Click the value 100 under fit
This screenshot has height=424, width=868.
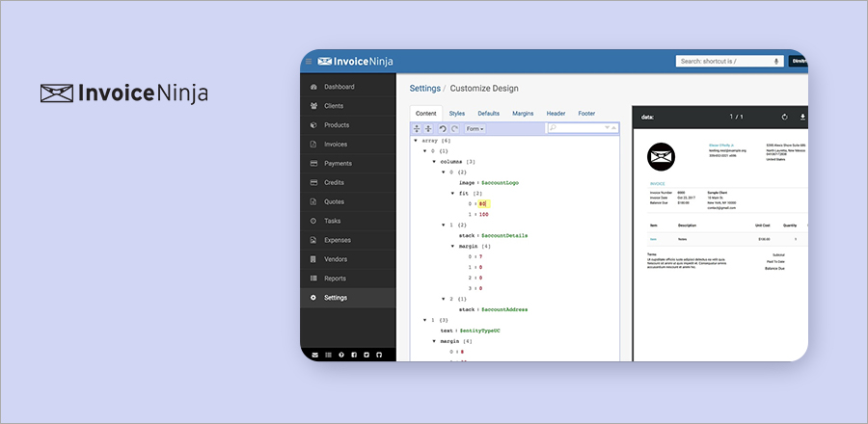pyautogui.click(x=483, y=215)
